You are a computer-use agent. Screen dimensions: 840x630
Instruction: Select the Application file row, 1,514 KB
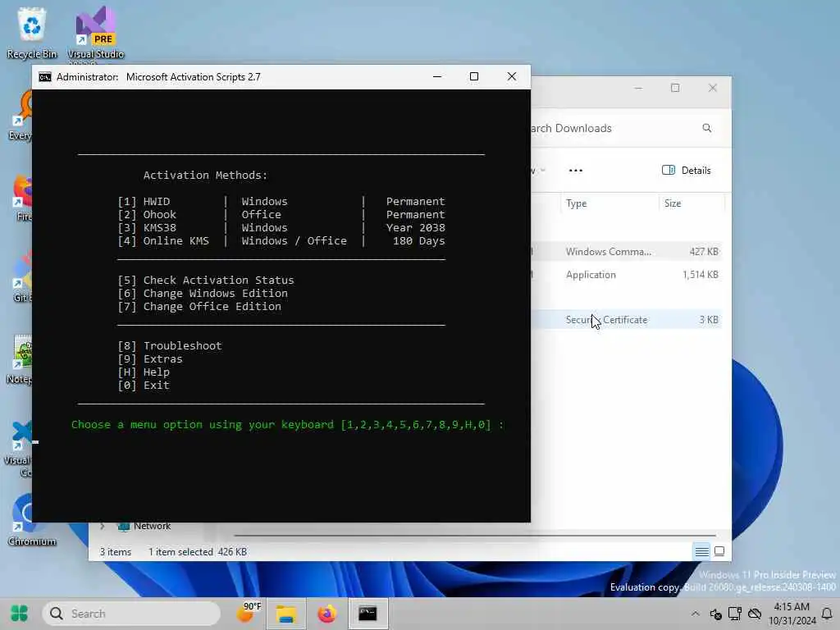coord(627,275)
